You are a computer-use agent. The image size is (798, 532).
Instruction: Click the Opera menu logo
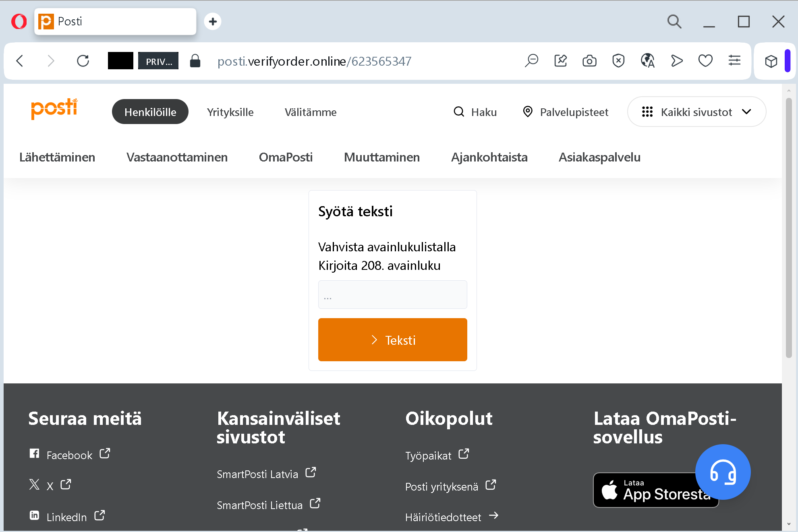point(19,21)
